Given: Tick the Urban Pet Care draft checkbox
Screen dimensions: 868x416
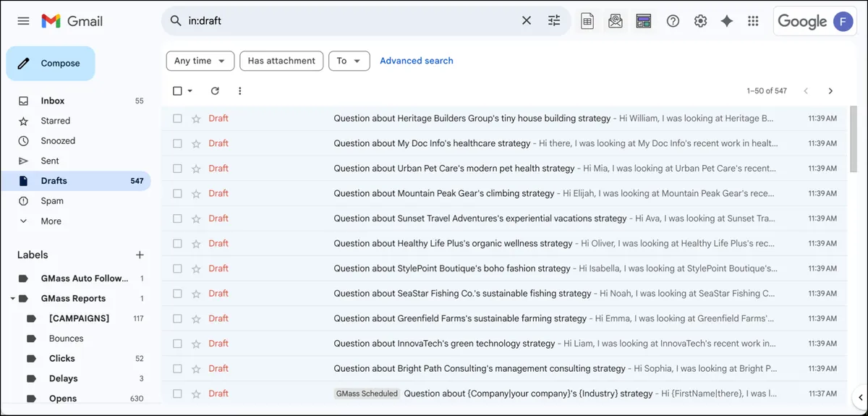Looking at the screenshot, I should point(177,169).
